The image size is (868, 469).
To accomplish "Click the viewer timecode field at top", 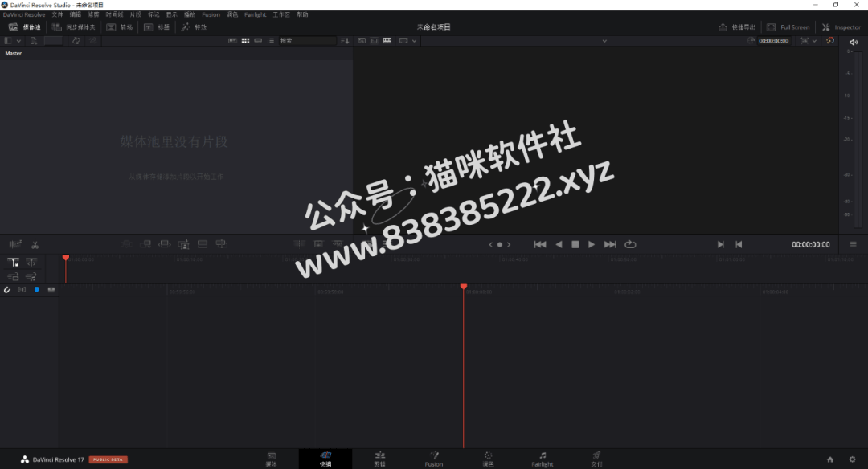I will point(773,41).
